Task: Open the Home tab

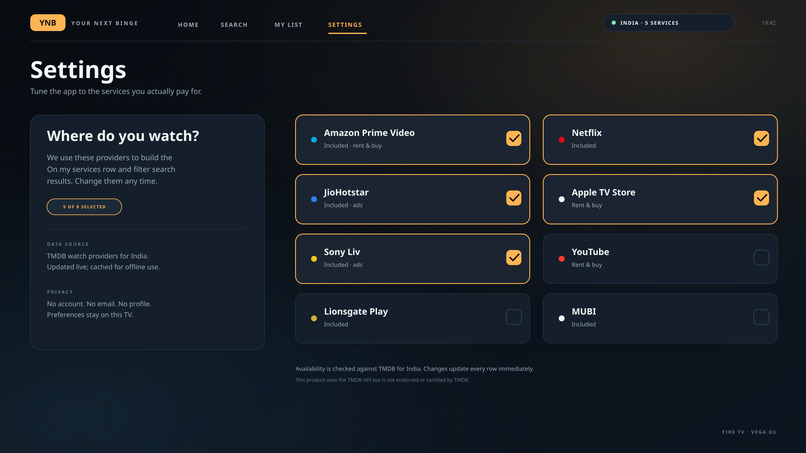Action: point(188,25)
